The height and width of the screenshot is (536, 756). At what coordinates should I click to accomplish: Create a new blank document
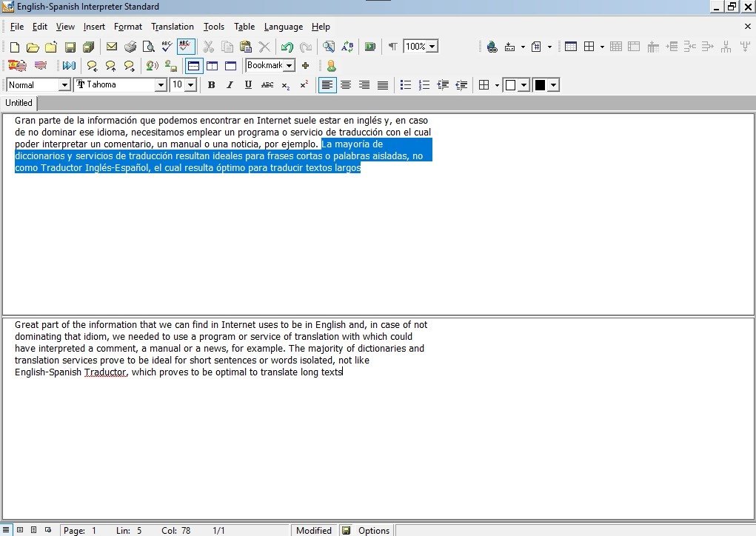point(15,47)
